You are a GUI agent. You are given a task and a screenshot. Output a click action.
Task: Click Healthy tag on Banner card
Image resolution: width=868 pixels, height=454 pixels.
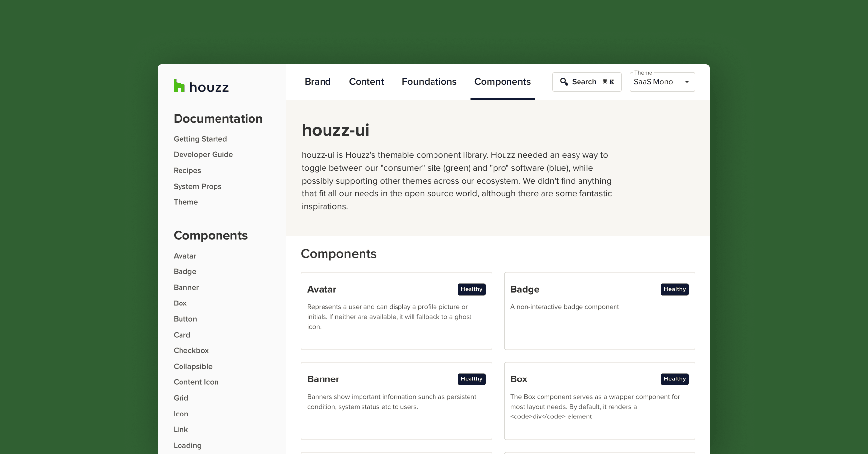(471, 379)
